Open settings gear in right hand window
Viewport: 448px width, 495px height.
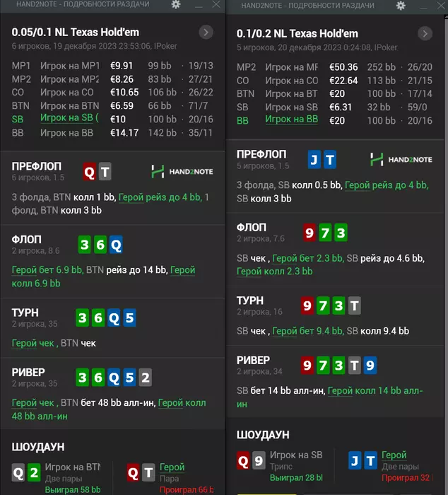click(401, 4)
